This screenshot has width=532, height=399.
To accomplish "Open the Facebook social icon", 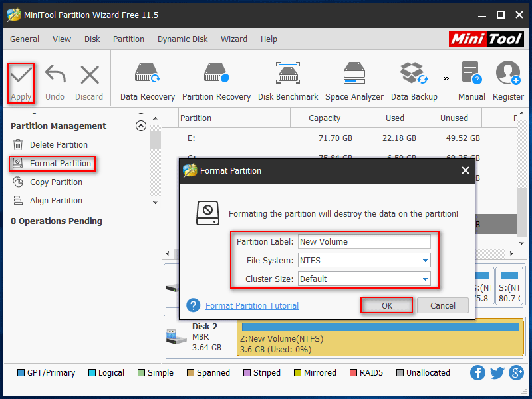I will click(477, 373).
